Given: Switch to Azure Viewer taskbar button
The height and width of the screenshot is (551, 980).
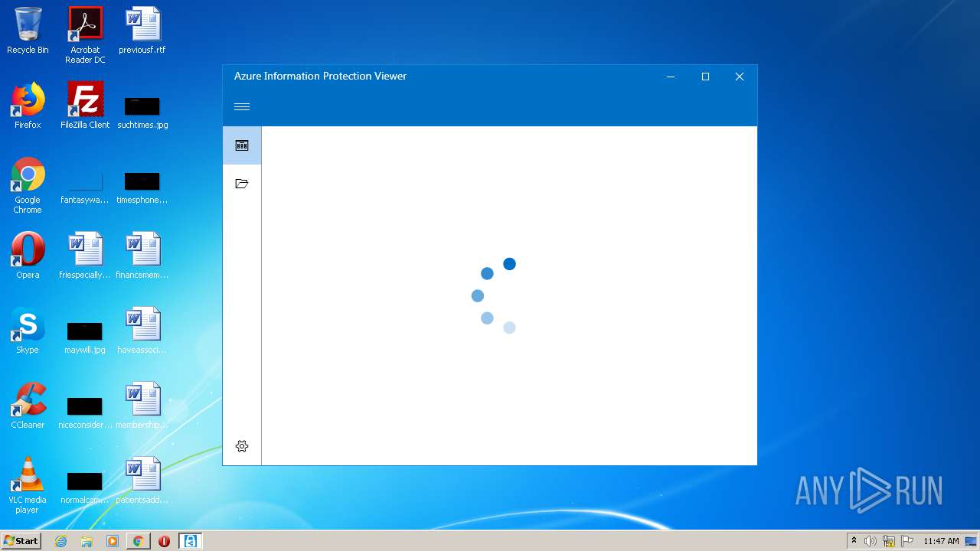Looking at the screenshot, I should coord(190,541).
